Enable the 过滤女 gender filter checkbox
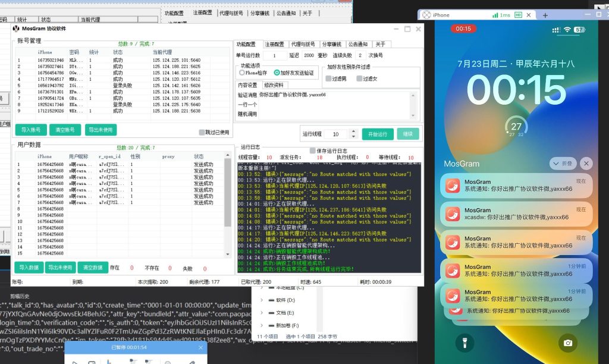Viewport: 609px width, 364px height. click(x=359, y=78)
